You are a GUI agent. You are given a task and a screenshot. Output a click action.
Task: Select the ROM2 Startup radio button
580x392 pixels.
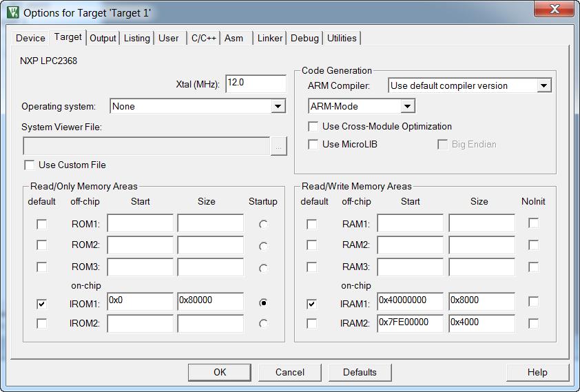pyautogui.click(x=263, y=246)
